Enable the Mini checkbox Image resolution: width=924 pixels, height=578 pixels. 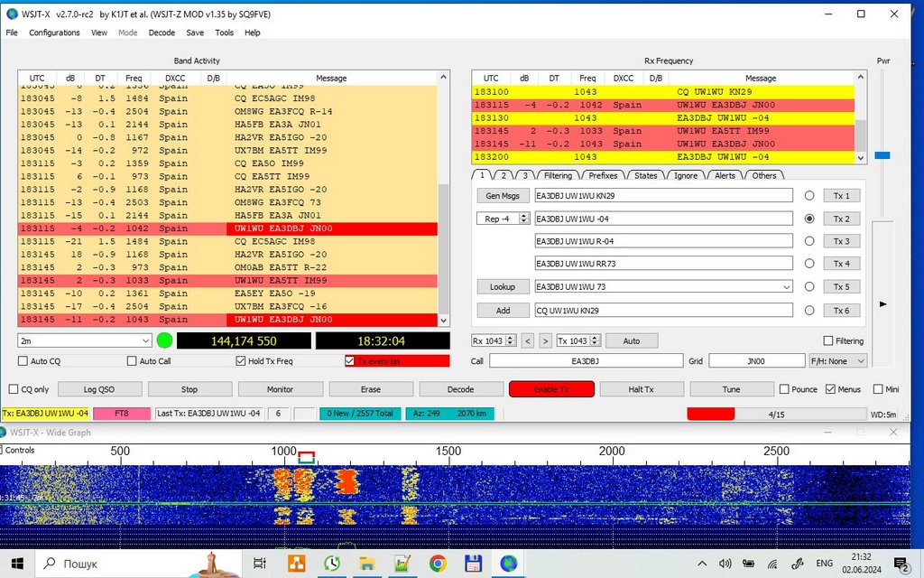(878, 389)
